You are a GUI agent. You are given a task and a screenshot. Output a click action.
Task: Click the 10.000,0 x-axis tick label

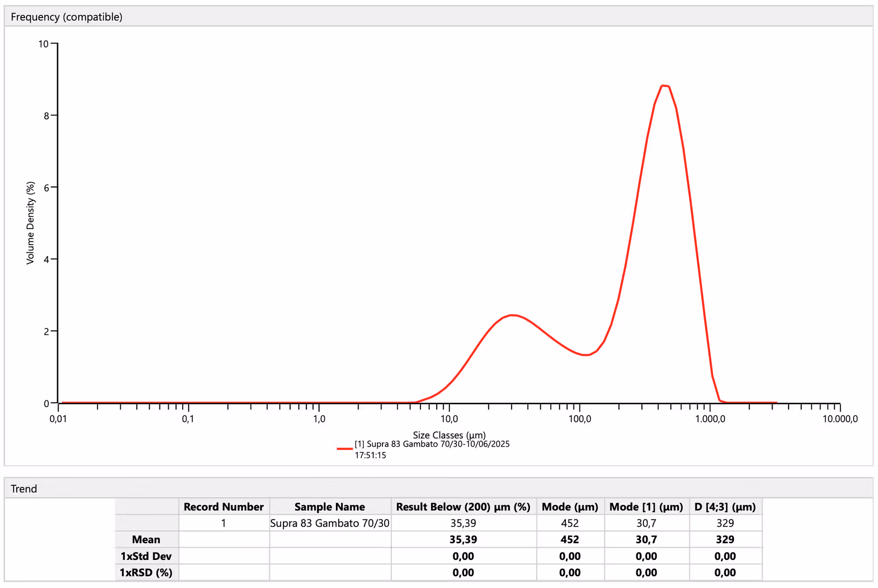click(x=840, y=419)
